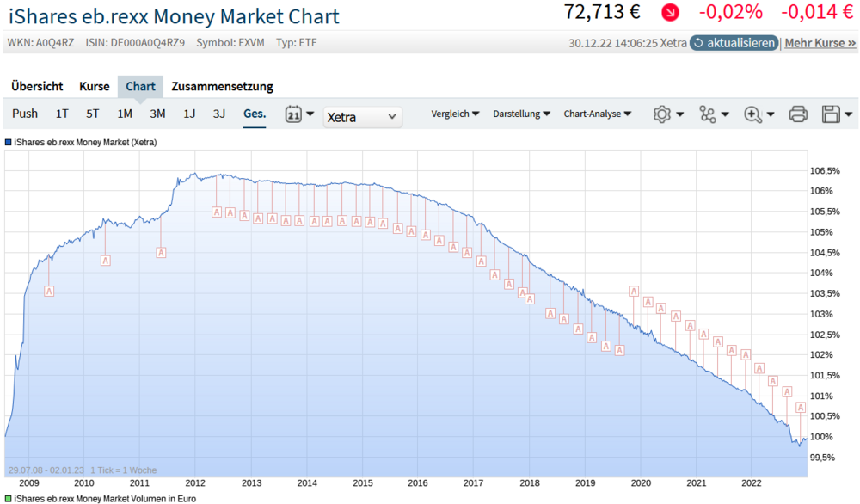
Task: Select the 1T time range
Action: click(x=62, y=114)
